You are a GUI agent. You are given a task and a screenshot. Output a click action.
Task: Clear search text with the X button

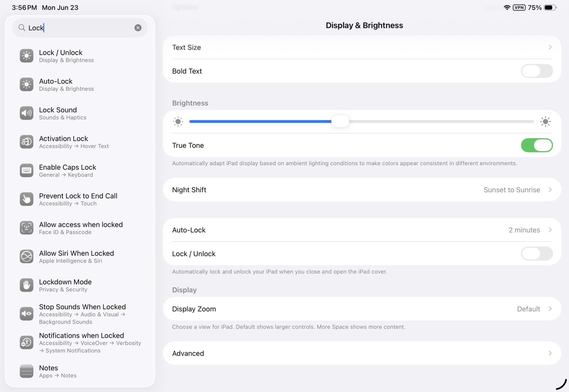(x=138, y=28)
